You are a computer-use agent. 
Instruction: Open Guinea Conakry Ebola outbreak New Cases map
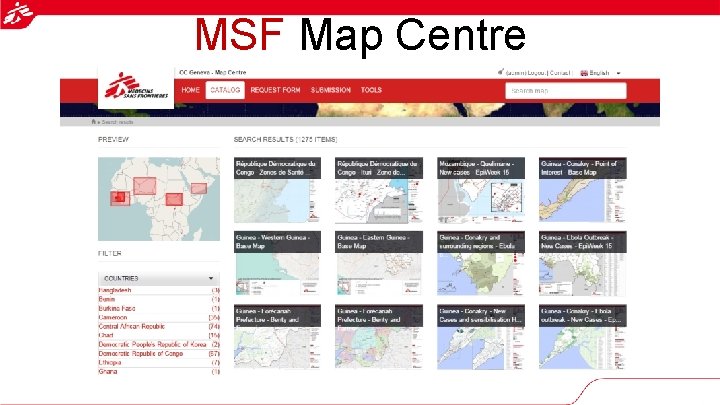pyautogui.click(x=583, y=337)
